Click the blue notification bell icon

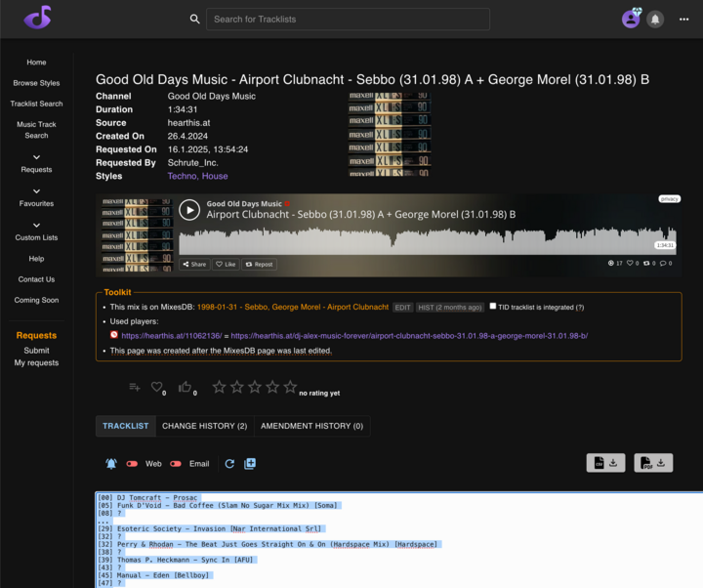tap(111, 464)
